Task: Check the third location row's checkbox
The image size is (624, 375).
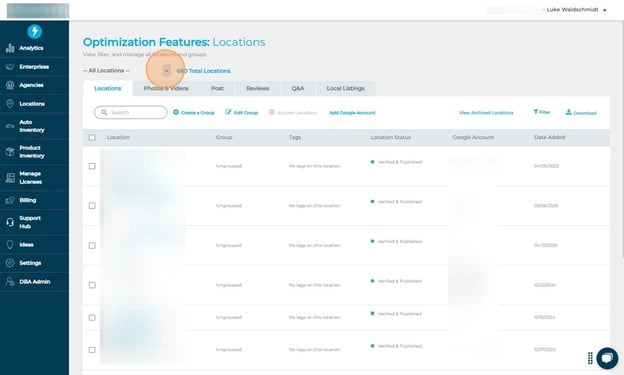Action: (x=92, y=246)
